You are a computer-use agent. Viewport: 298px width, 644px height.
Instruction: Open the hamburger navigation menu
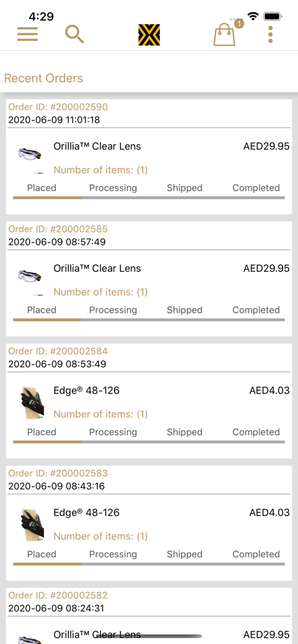pyautogui.click(x=27, y=34)
